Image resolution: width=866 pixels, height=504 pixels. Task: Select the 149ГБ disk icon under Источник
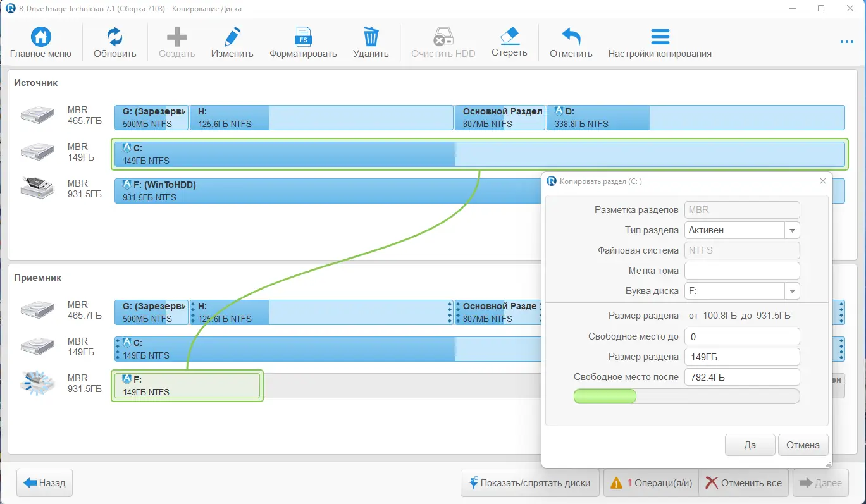coord(38,151)
